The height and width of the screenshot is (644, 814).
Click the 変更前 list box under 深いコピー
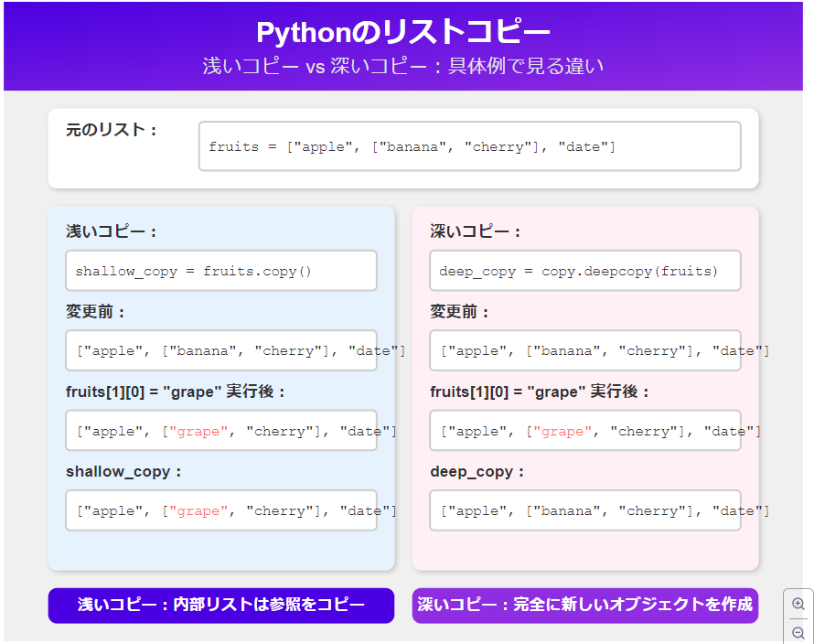(x=585, y=350)
